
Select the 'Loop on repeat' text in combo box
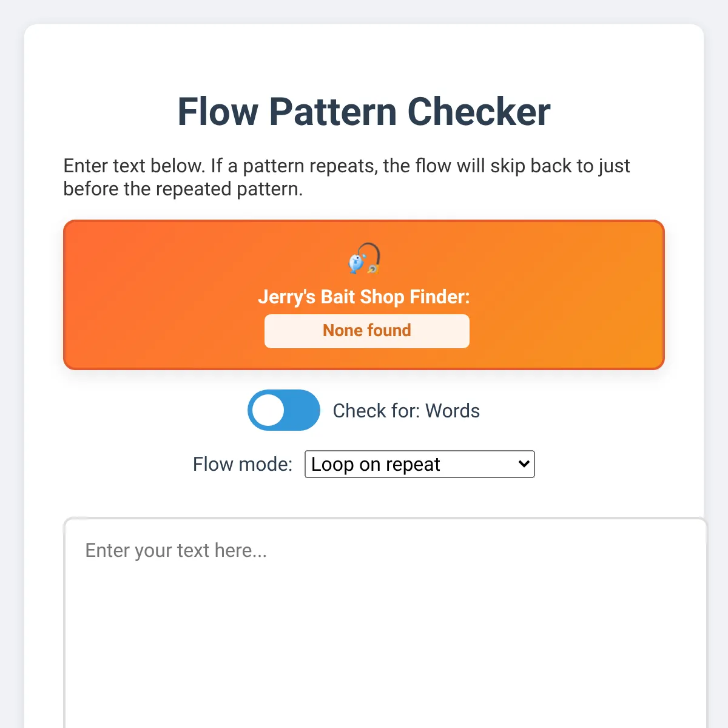click(x=376, y=464)
